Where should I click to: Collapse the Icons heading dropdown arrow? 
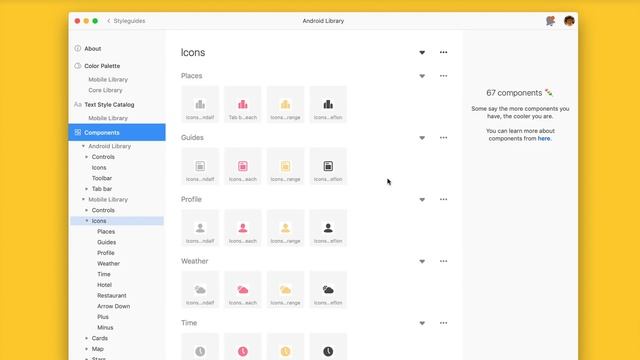(422, 53)
